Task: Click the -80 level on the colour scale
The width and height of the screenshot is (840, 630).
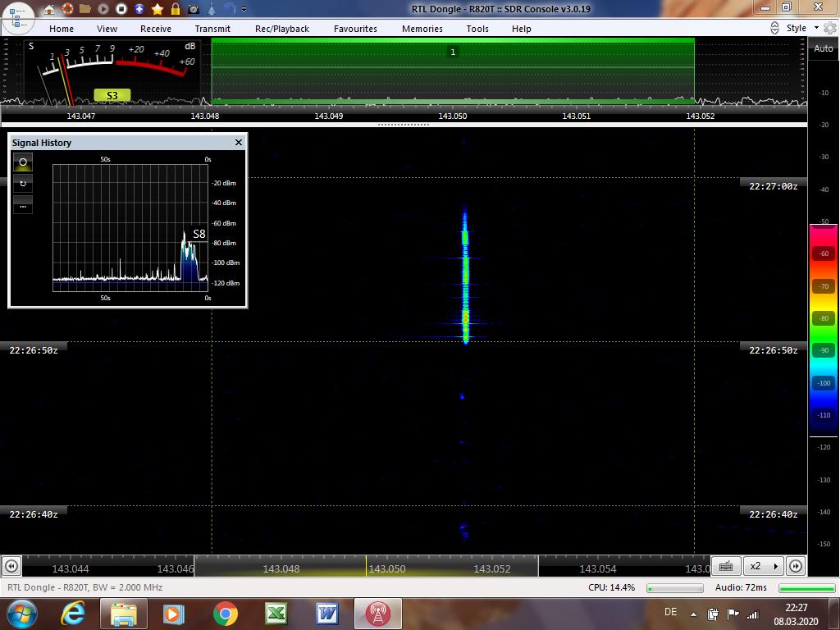Action: pyautogui.click(x=824, y=318)
